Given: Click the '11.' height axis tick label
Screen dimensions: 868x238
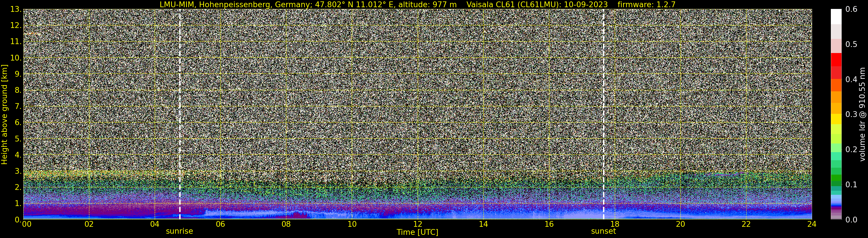Looking at the screenshot, I should 16,42.
